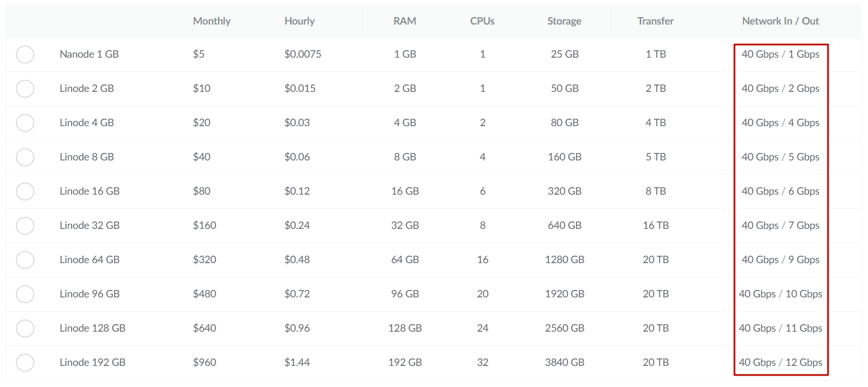Select the Linode 32 GB option
Viewport: 868px width, 387px height.
pyautogui.click(x=25, y=225)
